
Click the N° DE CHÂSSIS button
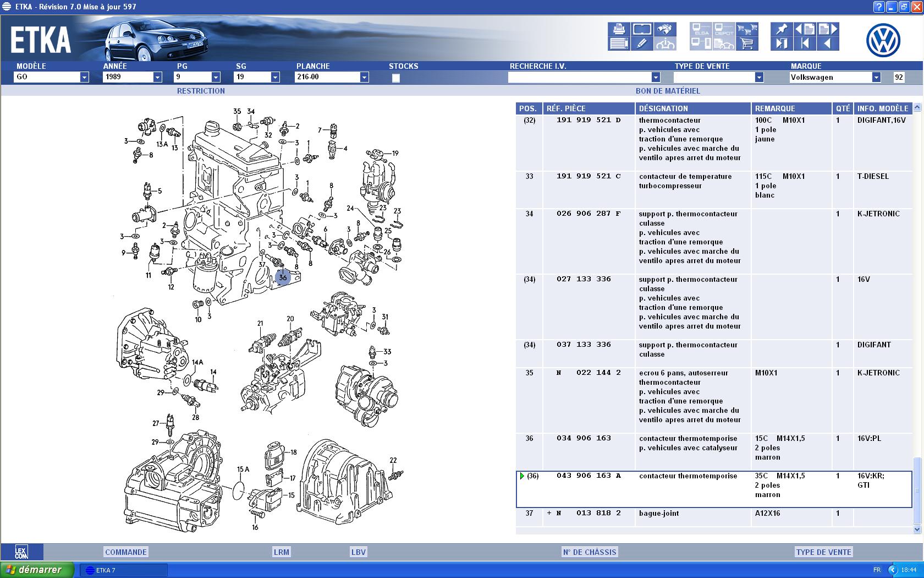click(x=590, y=552)
